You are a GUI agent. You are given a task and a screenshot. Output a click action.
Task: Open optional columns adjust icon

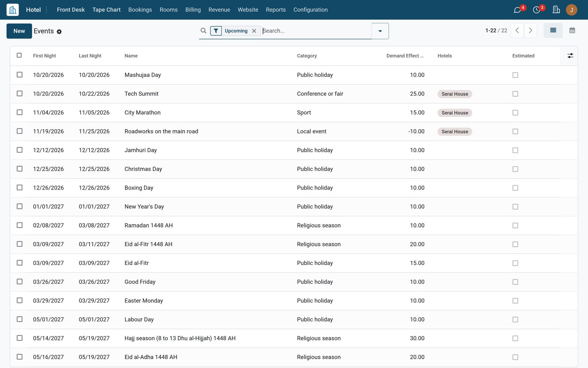(570, 56)
